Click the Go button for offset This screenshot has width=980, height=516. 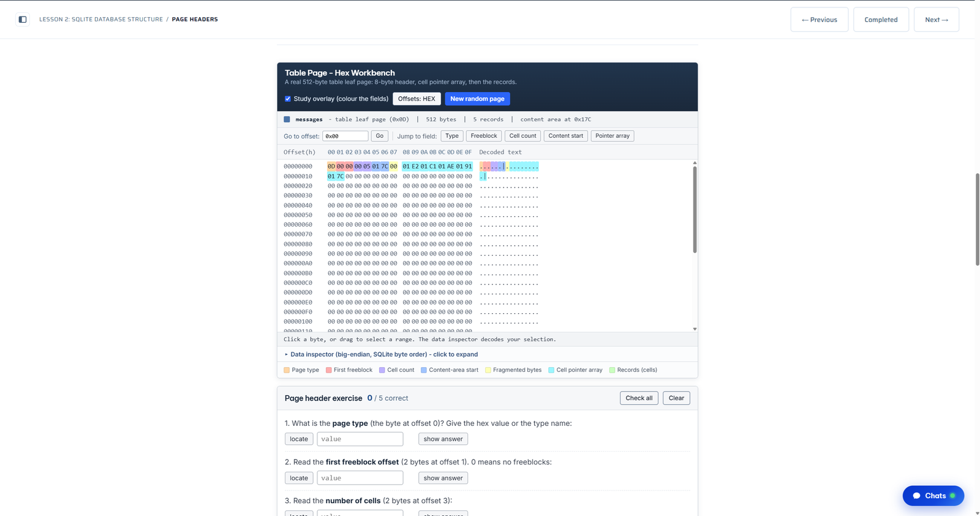(380, 136)
